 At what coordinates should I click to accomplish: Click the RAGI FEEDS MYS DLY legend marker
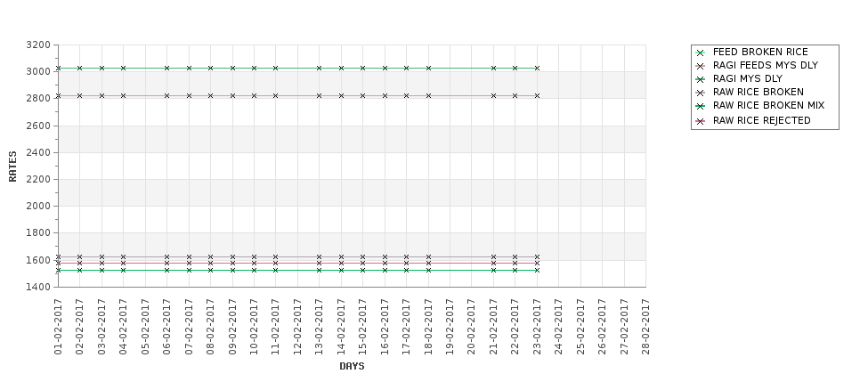[x=701, y=66]
